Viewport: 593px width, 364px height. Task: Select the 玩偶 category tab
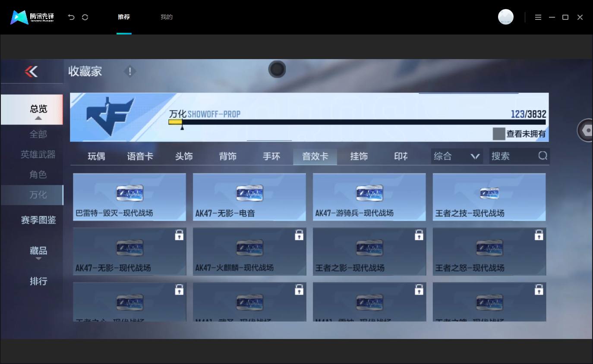coord(96,156)
